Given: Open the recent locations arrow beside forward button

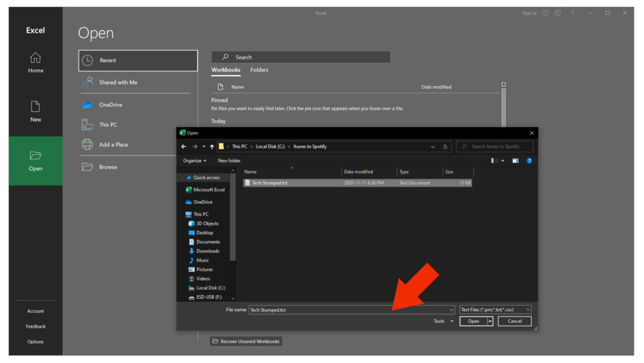Looking at the screenshot, I should [204, 147].
